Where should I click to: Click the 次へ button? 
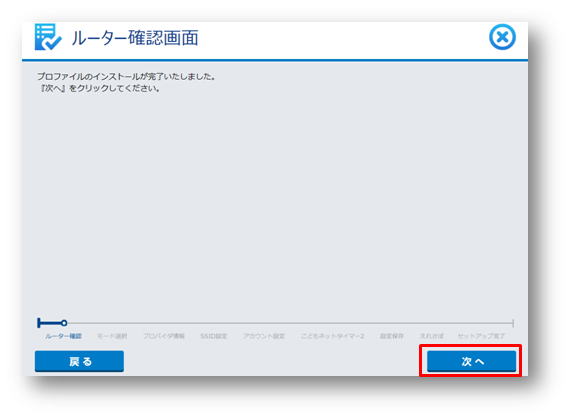tap(471, 361)
